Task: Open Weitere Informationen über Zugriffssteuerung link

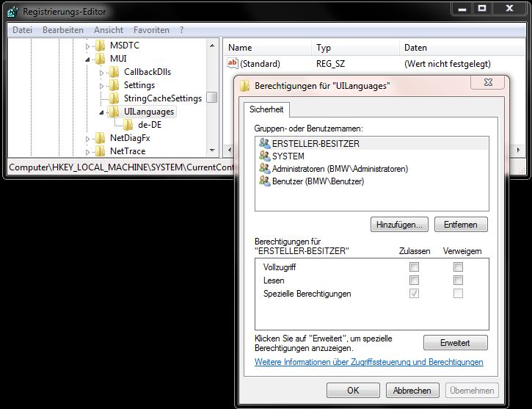Action: click(369, 362)
